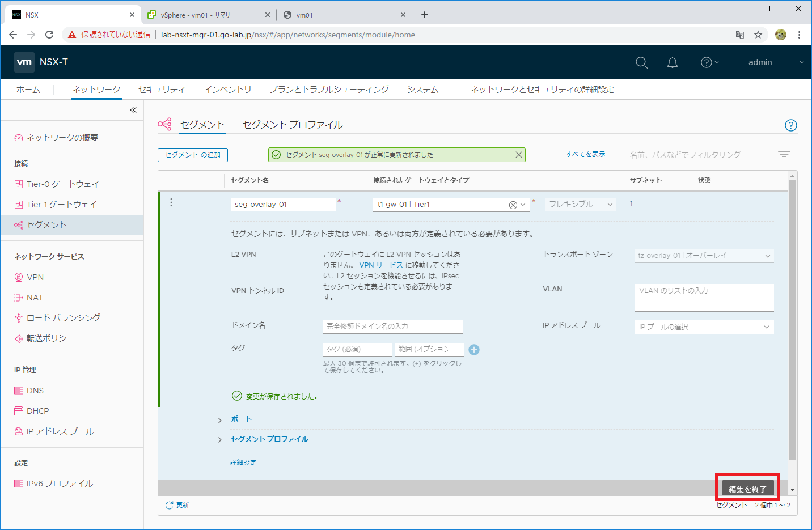Viewport: 812px width, 530px height.
Task: Switch to the ホーム tab
Action: tap(28, 90)
